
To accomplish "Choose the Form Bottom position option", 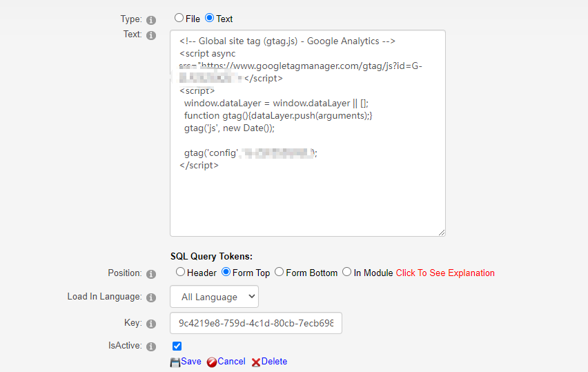I will 279,272.
